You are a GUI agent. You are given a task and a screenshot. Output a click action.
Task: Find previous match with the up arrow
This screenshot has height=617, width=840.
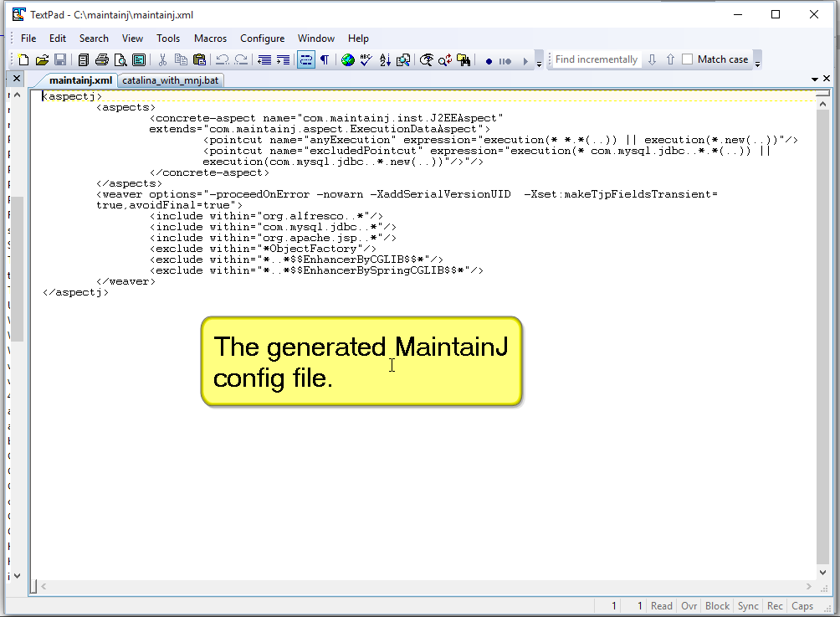[670, 59]
